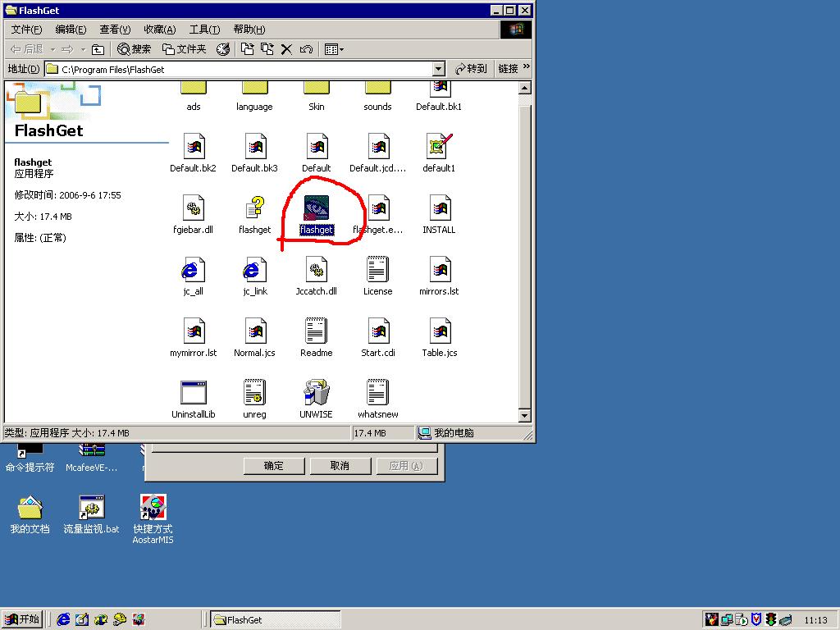Click the 确定 button in the dialog
840x630 pixels.
click(x=274, y=466)
